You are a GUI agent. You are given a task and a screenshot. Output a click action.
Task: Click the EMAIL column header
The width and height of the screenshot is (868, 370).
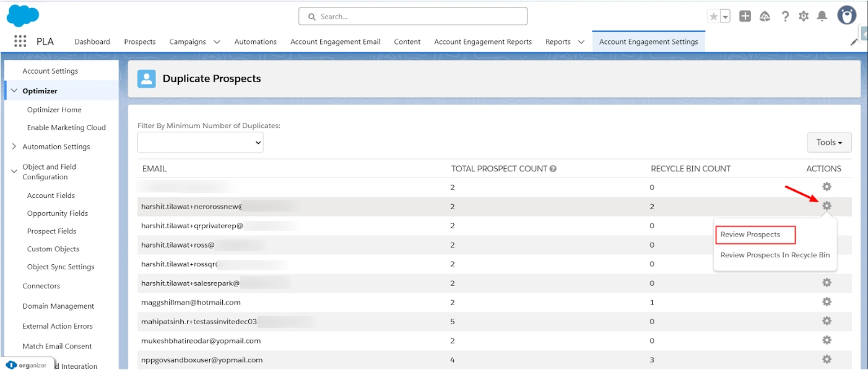coord(154,169)
